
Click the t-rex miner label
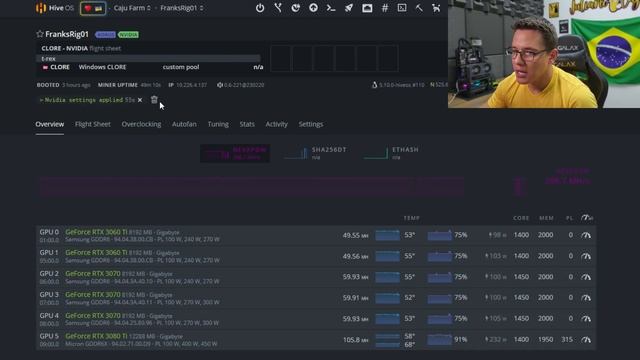click(49, 59)
